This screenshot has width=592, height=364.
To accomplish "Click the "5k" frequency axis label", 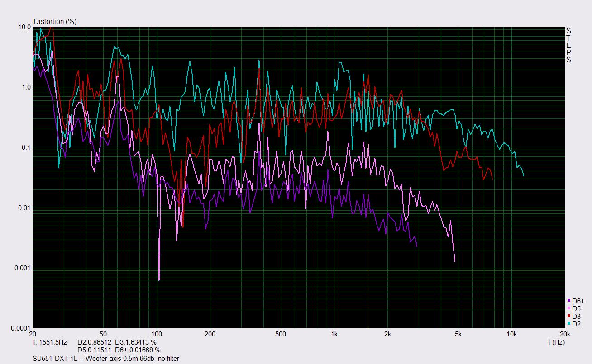I will 458,334.
